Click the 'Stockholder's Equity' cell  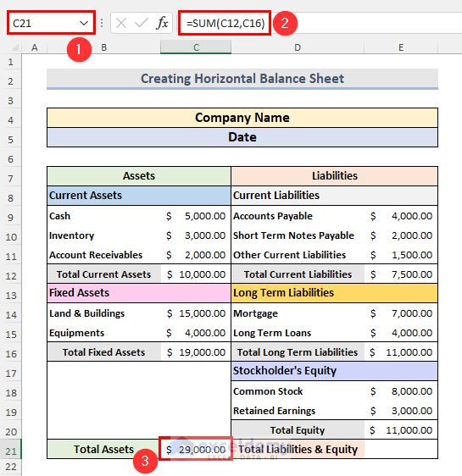[x=335, y=371]
